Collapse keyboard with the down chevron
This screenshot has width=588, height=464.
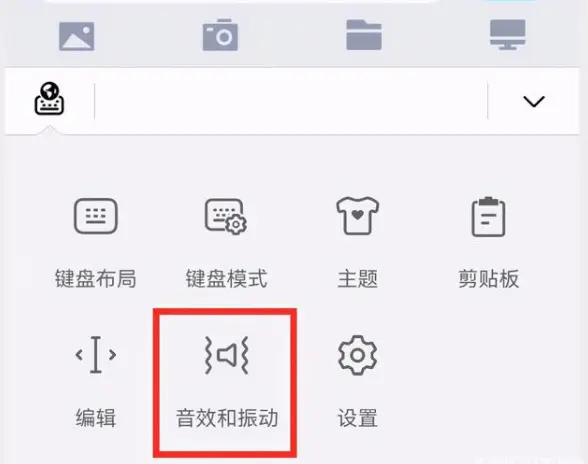pyautogui.click(x=534, y=101)
